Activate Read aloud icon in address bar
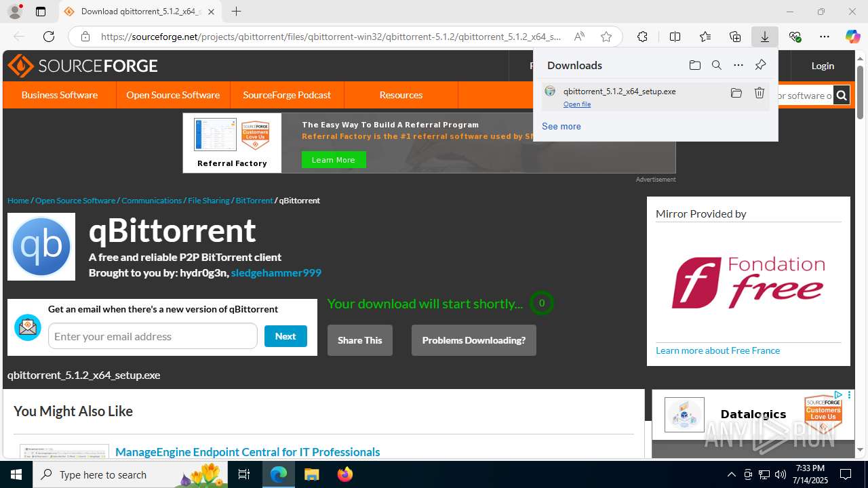 [579, 37]
